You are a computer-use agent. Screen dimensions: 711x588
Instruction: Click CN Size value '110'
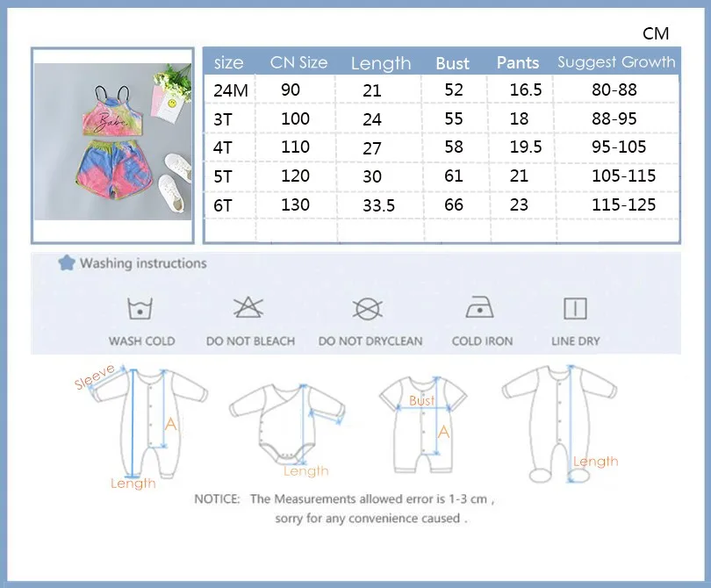point(295,147)
